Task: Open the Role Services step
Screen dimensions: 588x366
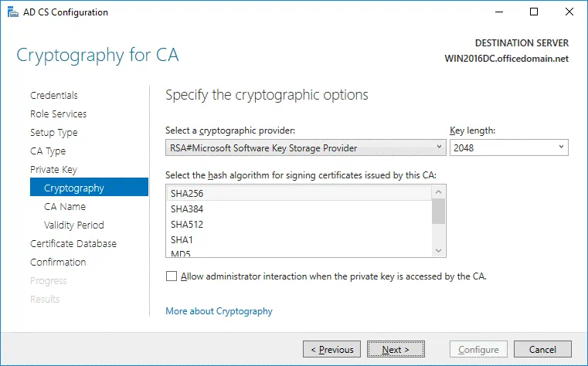Action: 58,114
